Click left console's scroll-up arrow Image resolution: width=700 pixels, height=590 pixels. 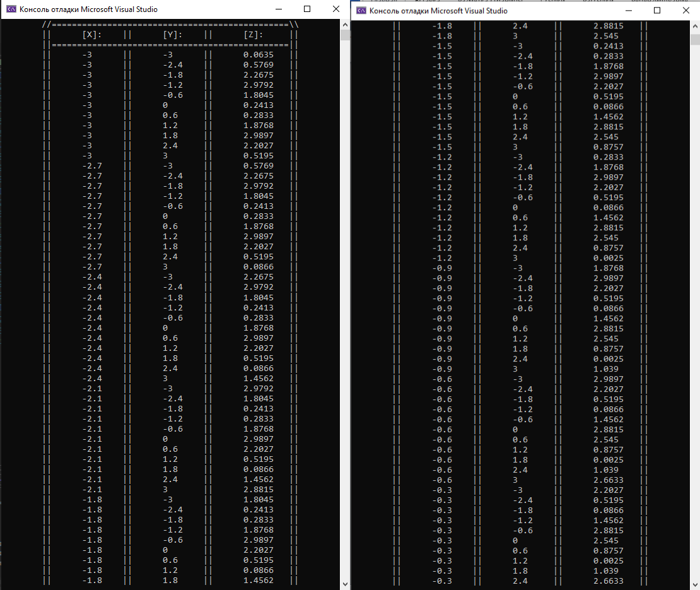(345, 25)
